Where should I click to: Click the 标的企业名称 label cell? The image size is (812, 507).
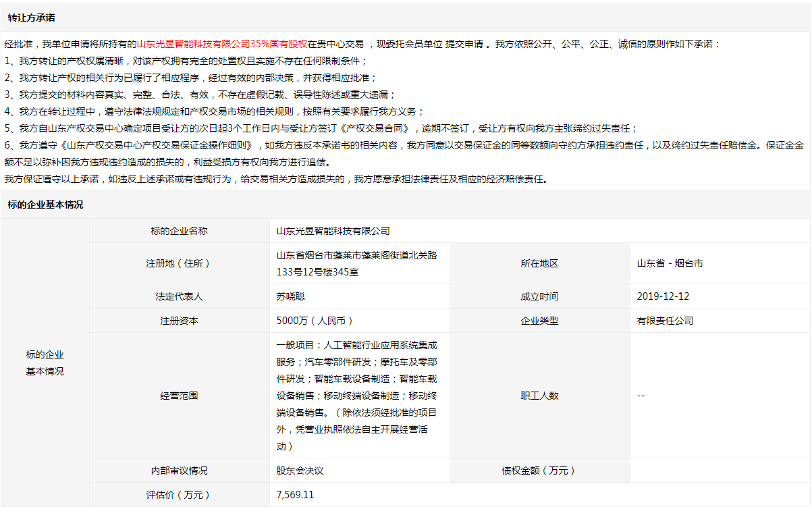coord(179,231)
